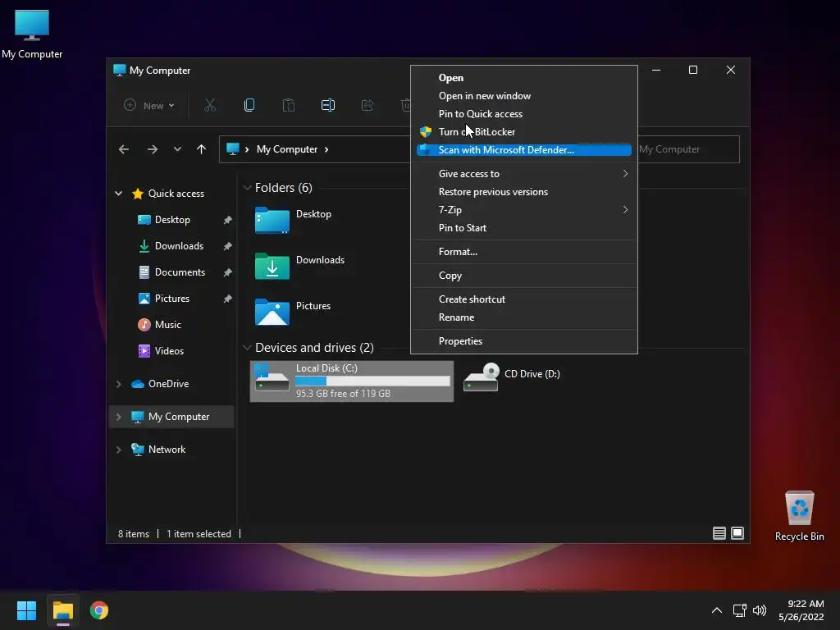This screenshot has height=630, width=840.
Task: Click the network tray icon
Action: [740, 610]
